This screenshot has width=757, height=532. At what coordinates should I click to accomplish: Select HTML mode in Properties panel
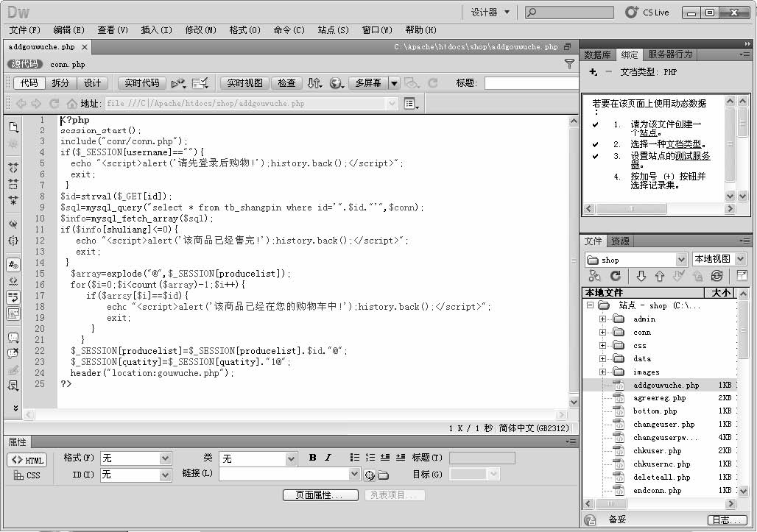[27, 460]
